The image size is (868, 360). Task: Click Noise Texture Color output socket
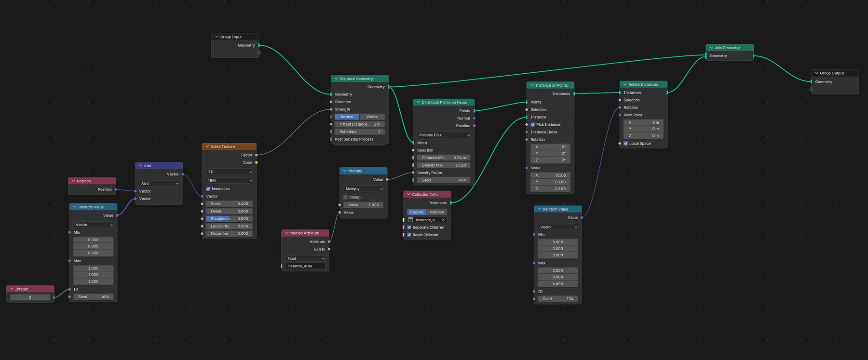(x=257, y=162)
